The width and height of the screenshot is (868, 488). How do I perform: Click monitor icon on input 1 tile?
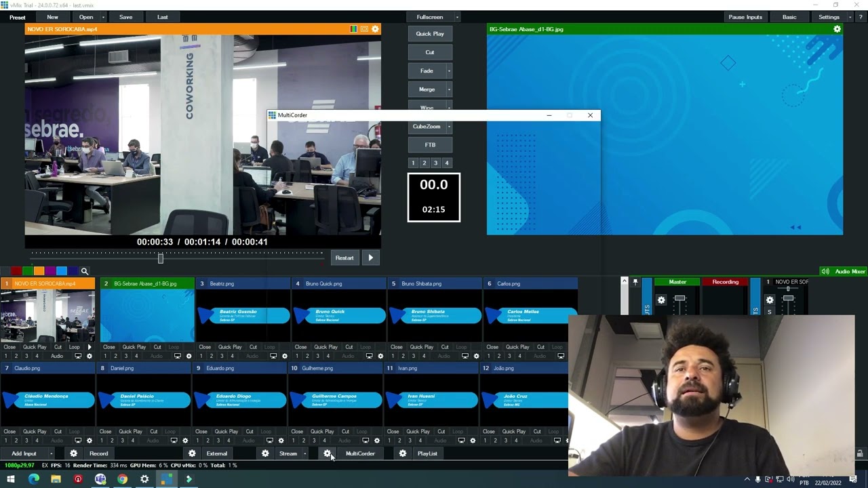78,356
